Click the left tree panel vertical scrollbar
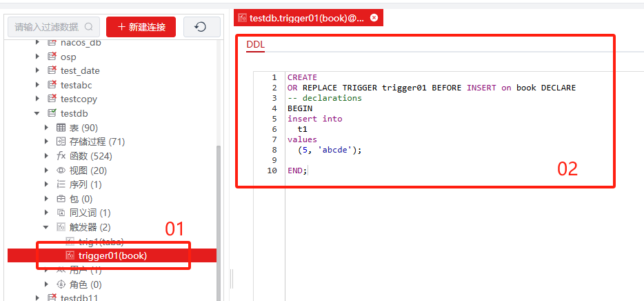The height and width of the screenshot is (301, 644). 220,207
